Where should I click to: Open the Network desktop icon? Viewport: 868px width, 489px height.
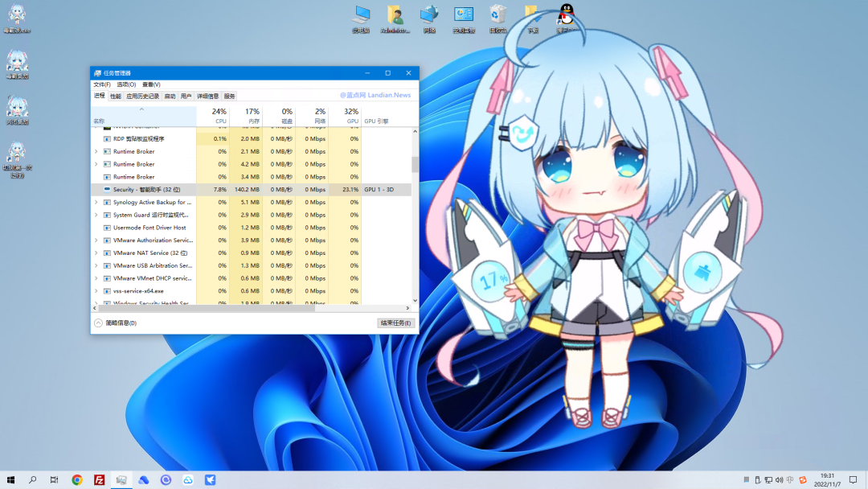tap(429, 18)
